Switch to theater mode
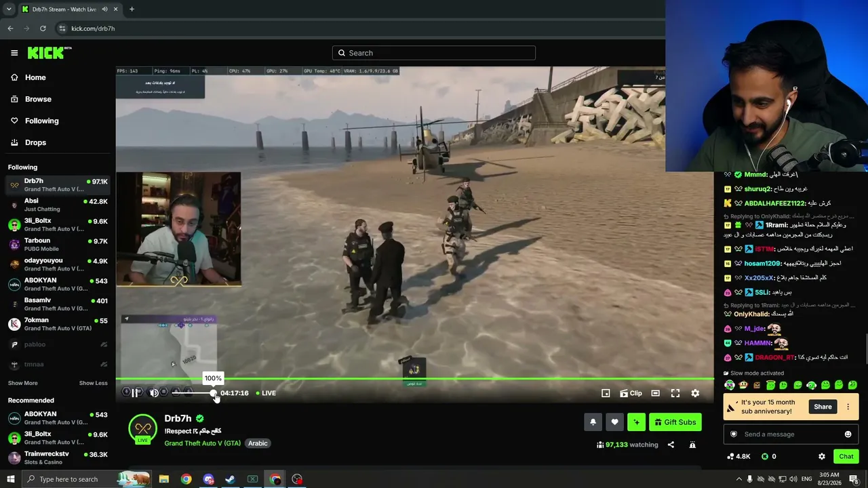 tap(655, 393)
